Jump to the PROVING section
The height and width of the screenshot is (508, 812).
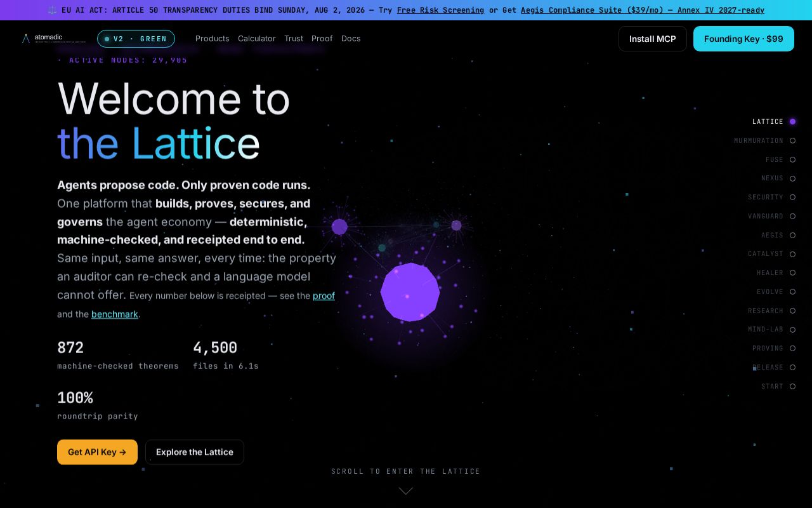tap(774, 349)
